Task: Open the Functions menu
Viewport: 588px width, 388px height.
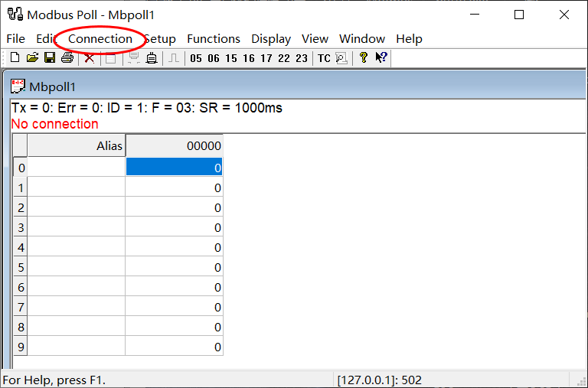Action: [x=214, y=38]
